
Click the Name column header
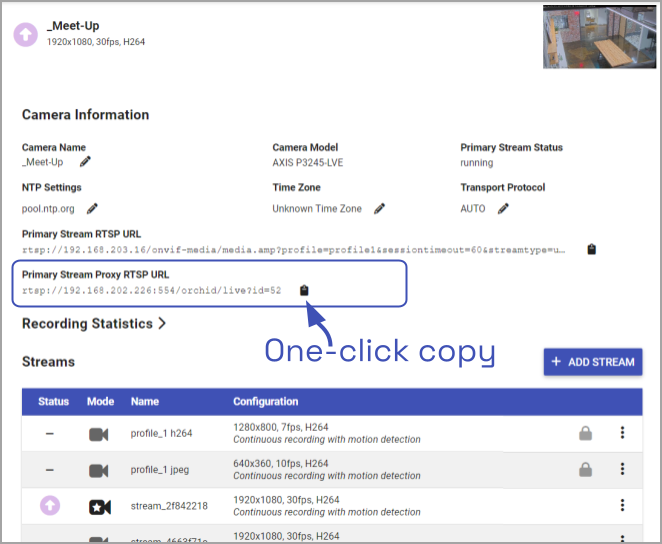click(145, 401)
